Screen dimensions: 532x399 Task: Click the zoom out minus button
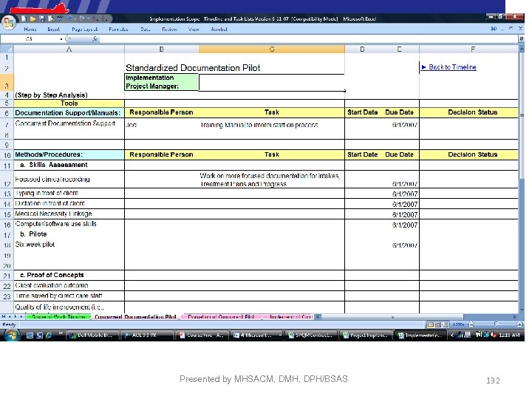[471, 324]
